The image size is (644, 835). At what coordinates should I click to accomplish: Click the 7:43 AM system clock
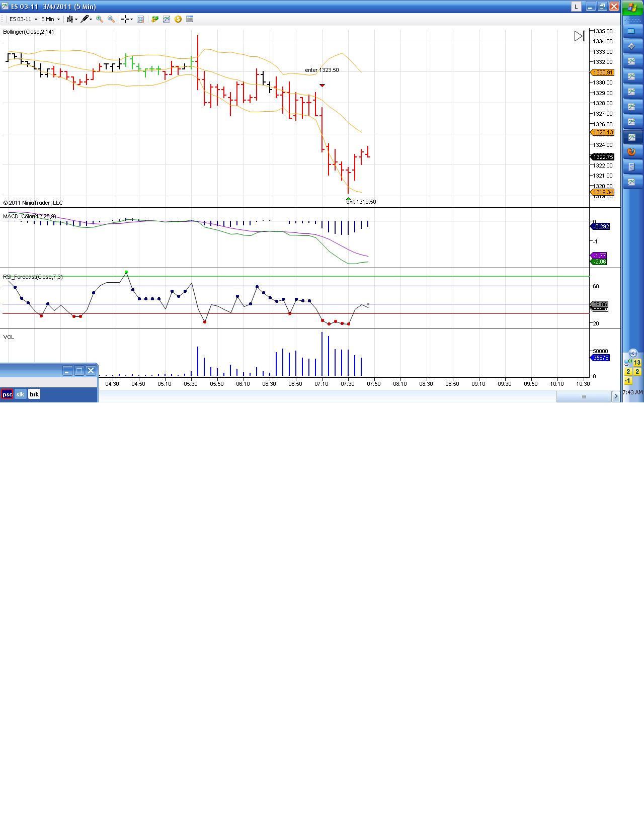tap(633, 392)
